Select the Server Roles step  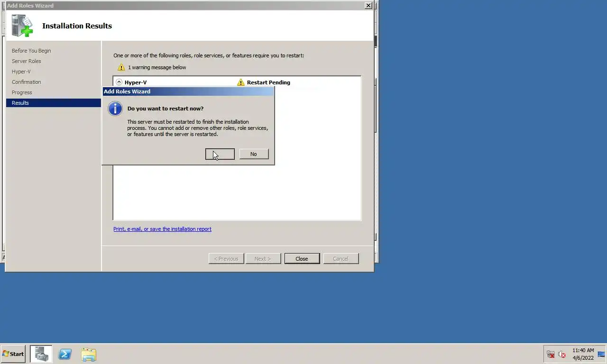tap(27, 61)
